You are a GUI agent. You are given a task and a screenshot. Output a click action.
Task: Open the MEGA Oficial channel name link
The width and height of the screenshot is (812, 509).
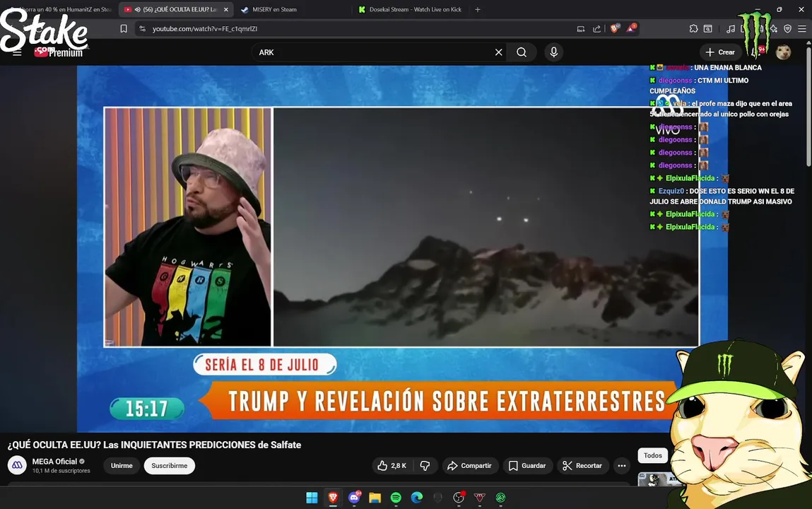point(54,462)
